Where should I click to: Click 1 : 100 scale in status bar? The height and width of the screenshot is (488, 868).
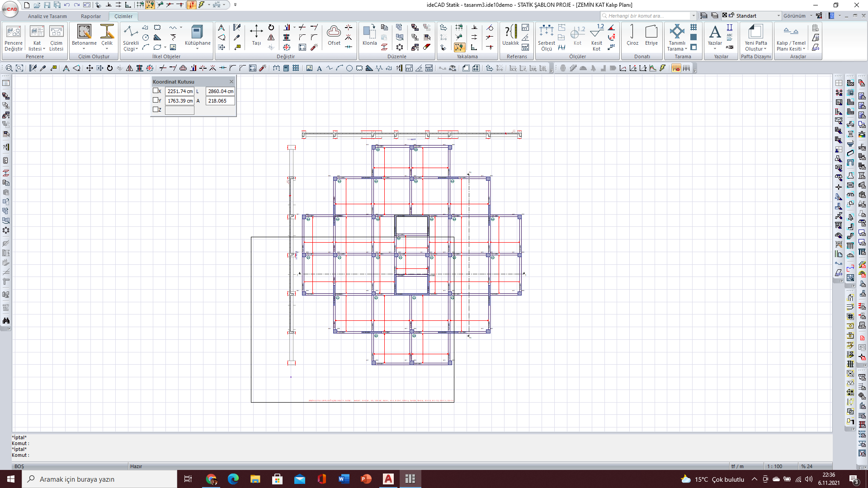(x=774, y=466)
